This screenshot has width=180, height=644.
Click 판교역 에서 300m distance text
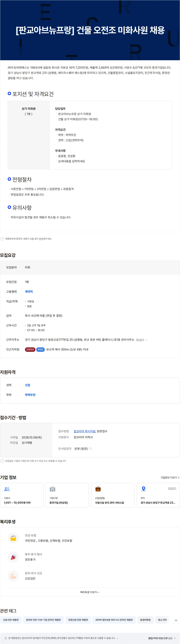[x=67, y=350]
